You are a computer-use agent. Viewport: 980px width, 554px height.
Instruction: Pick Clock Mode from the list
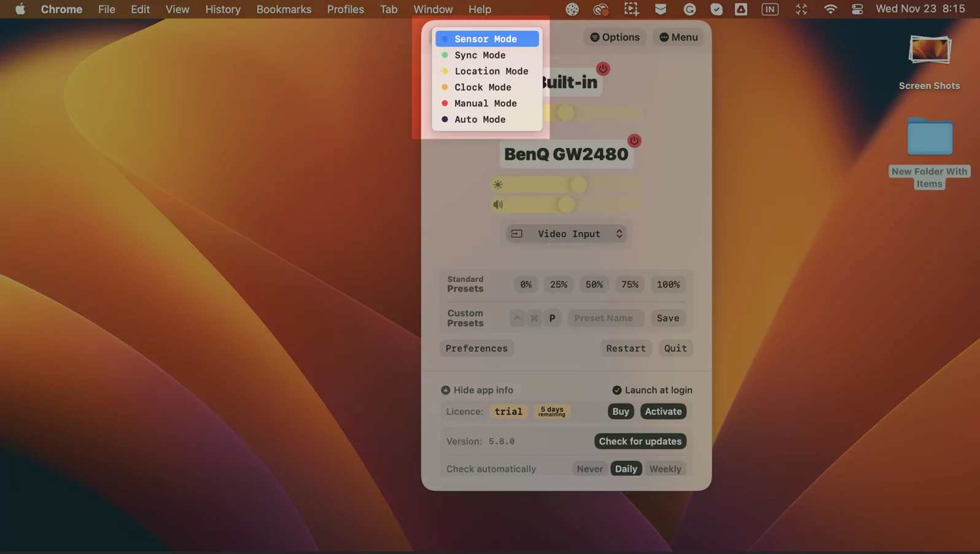pyautogui.click(x=487, y=87)
